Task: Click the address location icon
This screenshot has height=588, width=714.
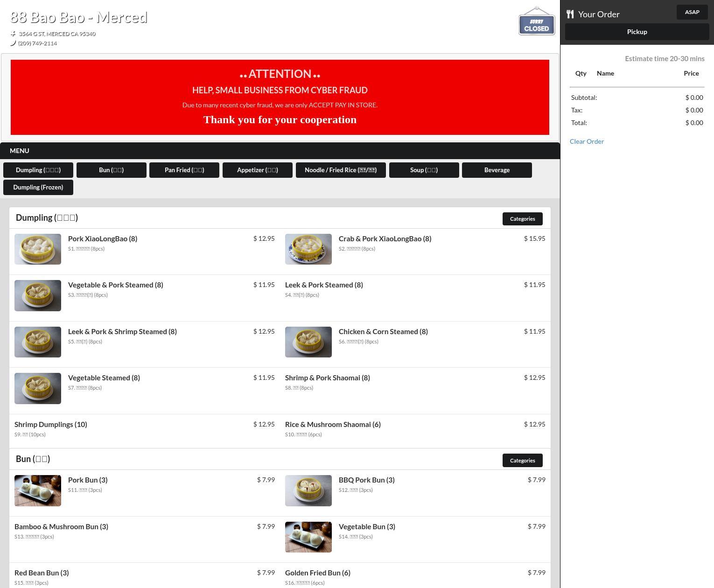Action: pyautogui.click(x=13, y=34)
